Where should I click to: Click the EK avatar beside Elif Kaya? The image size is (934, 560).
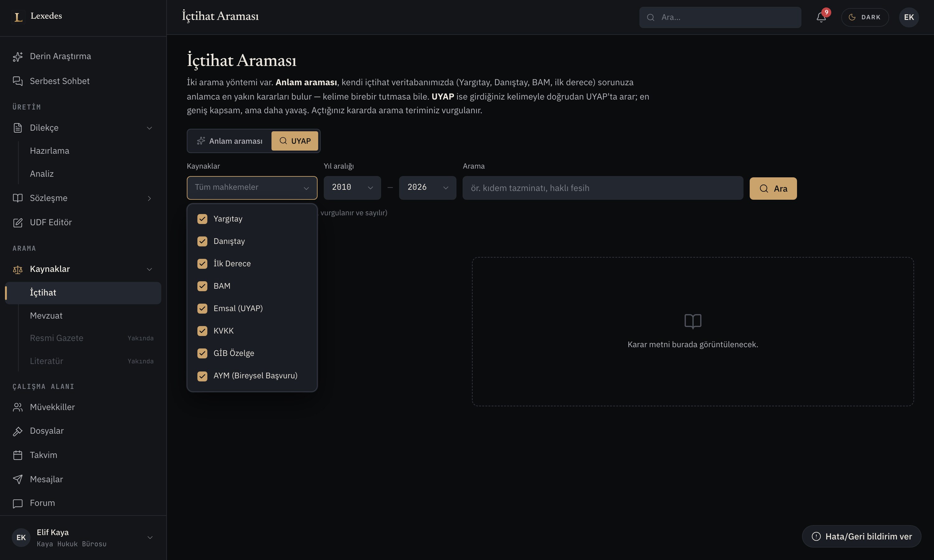tap(21, 537)
